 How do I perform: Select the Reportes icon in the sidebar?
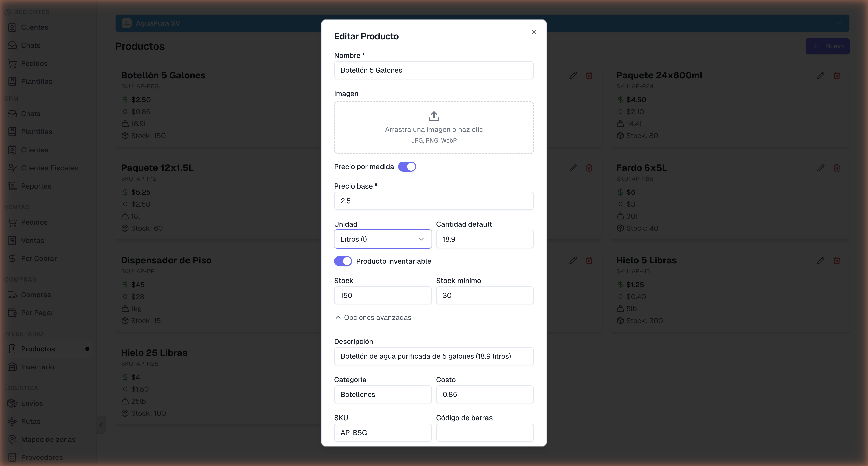(13, 186)
